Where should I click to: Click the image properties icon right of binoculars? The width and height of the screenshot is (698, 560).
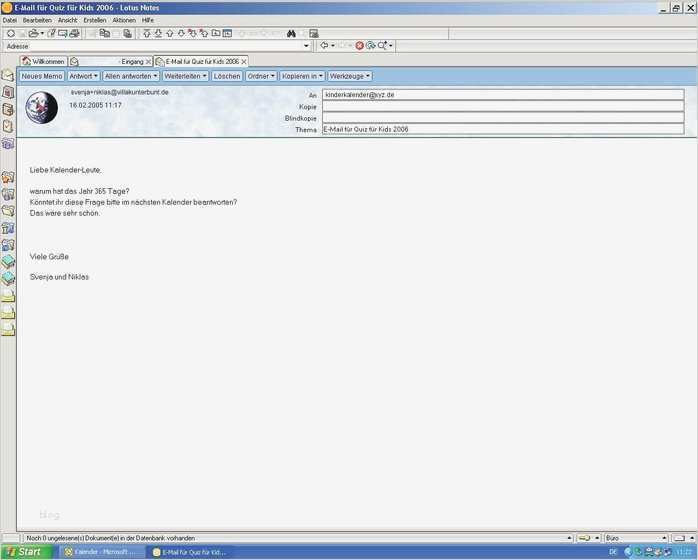point(314,33)
